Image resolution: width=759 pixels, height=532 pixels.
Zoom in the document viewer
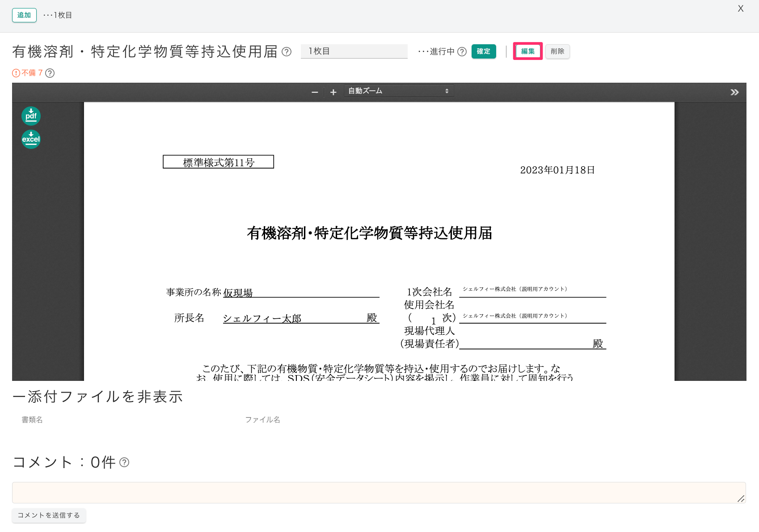click(x=333, y=92)
